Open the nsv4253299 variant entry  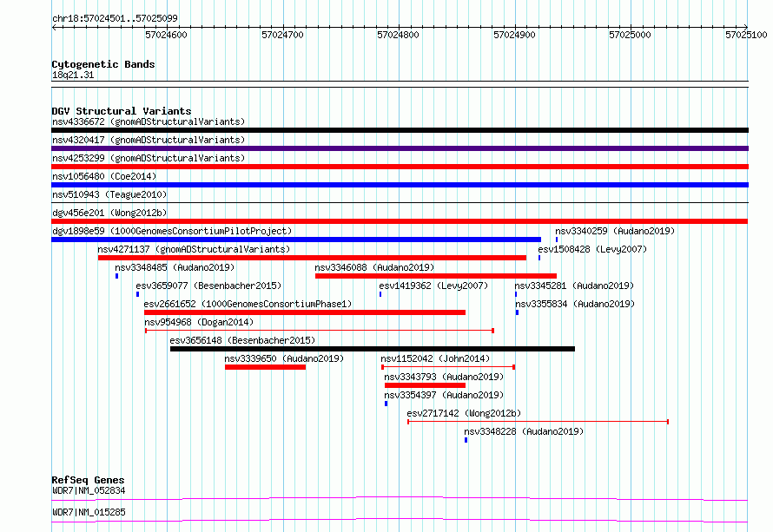tap(149, 158)
